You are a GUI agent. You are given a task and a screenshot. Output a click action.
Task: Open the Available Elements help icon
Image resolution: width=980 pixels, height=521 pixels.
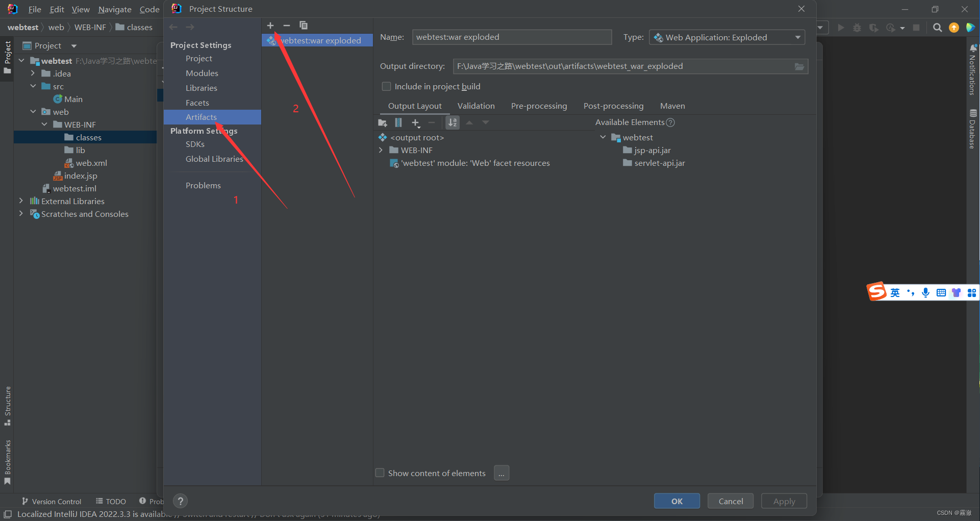click(671, 122)
